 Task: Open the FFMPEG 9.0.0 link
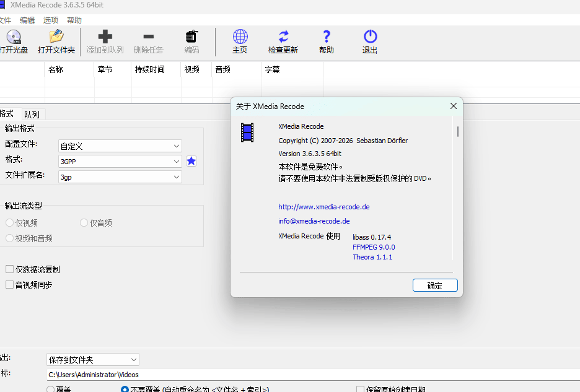tap(374, 247)
